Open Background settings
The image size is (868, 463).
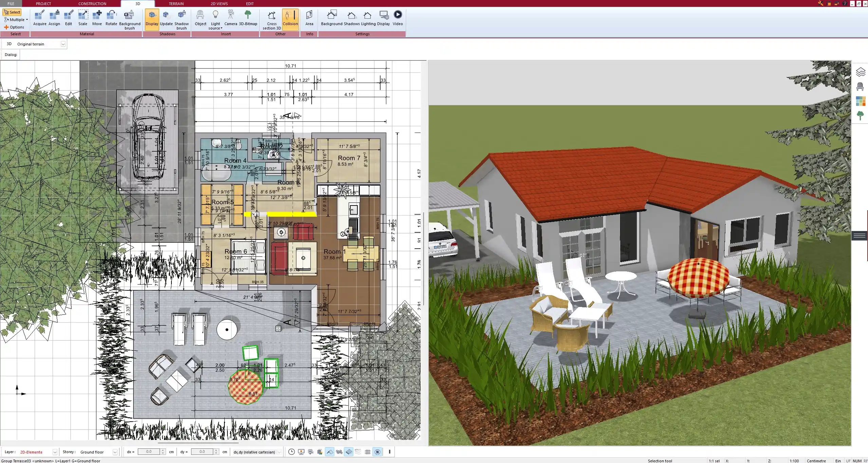pos(332,18)
